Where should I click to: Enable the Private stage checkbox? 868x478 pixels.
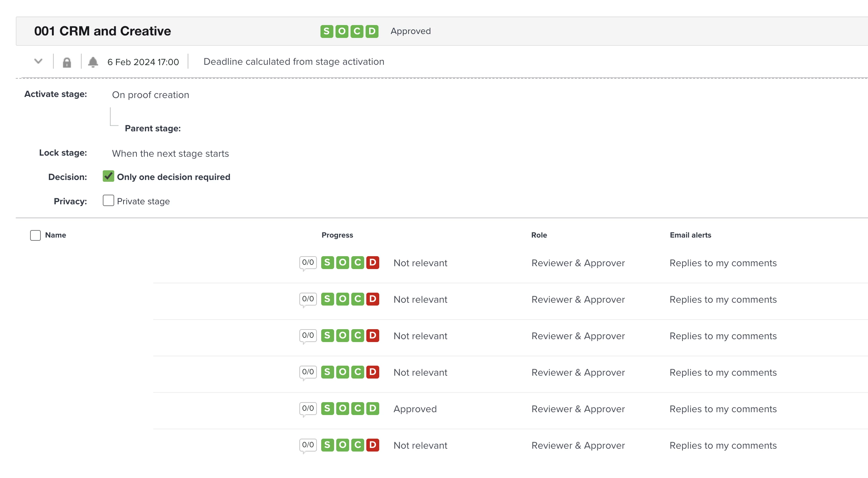click(108, 201)
